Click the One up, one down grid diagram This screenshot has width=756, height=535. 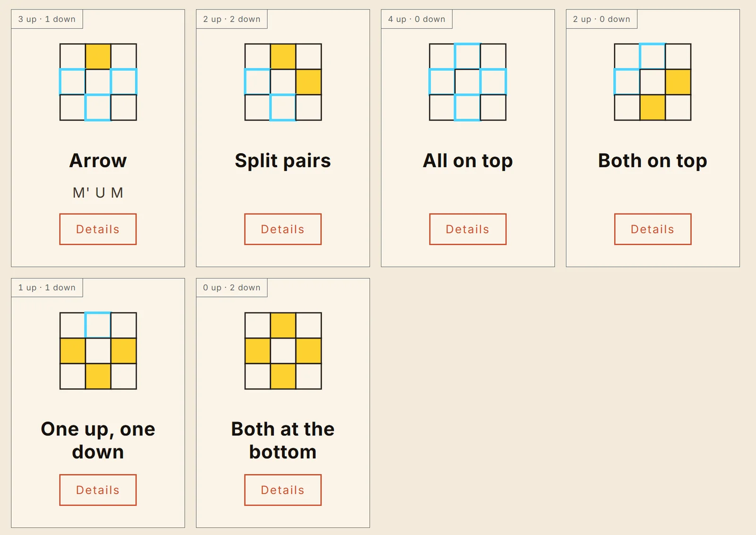pos(98,351)
